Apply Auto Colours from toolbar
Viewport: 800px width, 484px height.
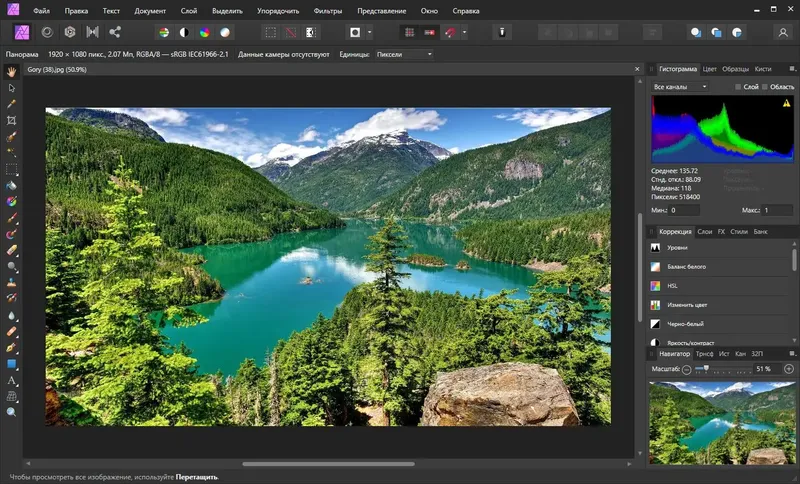(205, 33)
